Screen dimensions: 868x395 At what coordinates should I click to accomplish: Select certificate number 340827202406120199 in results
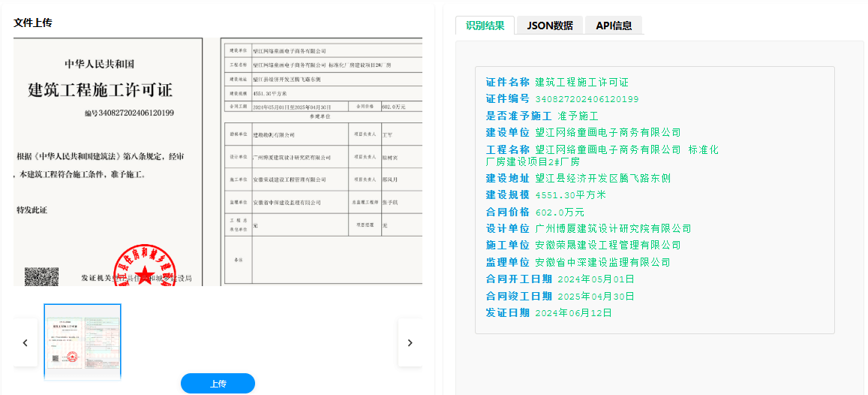point(587,100)
